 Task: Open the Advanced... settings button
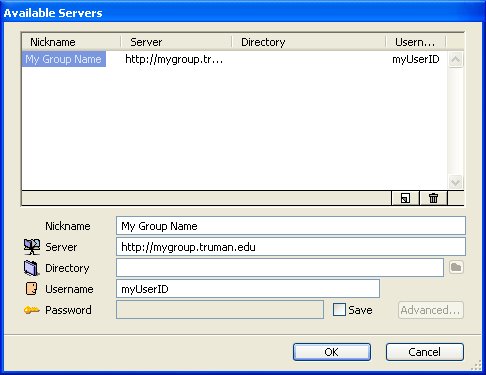click(431, 310)
